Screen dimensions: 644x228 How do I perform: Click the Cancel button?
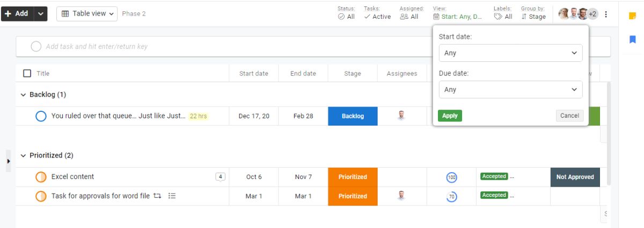coord(569,116)
